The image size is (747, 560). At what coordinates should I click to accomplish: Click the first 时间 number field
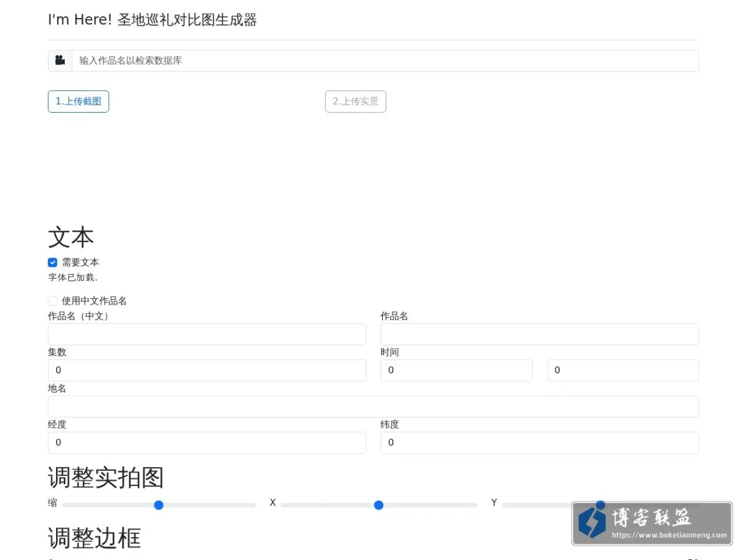tap(456, 370)
